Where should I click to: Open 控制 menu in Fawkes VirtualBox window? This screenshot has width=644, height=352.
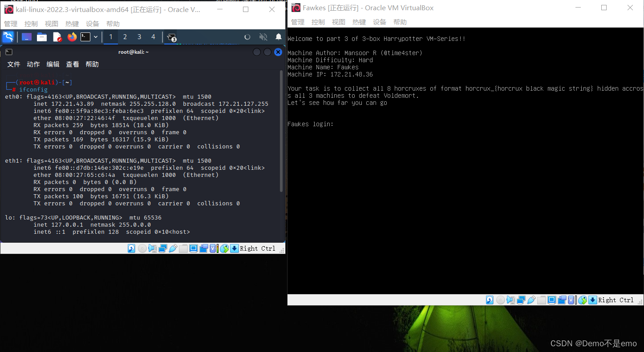[318, 22]
